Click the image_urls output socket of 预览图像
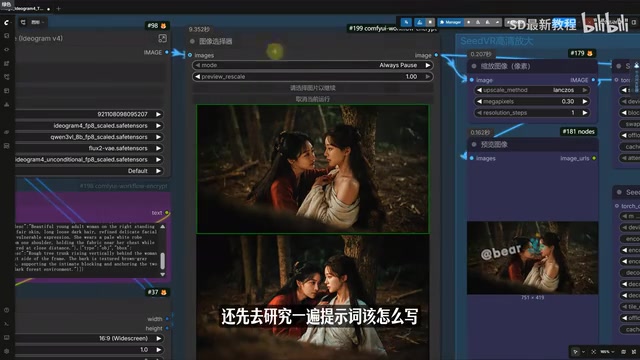The image size is (640, 360). (x=594, y=158)
